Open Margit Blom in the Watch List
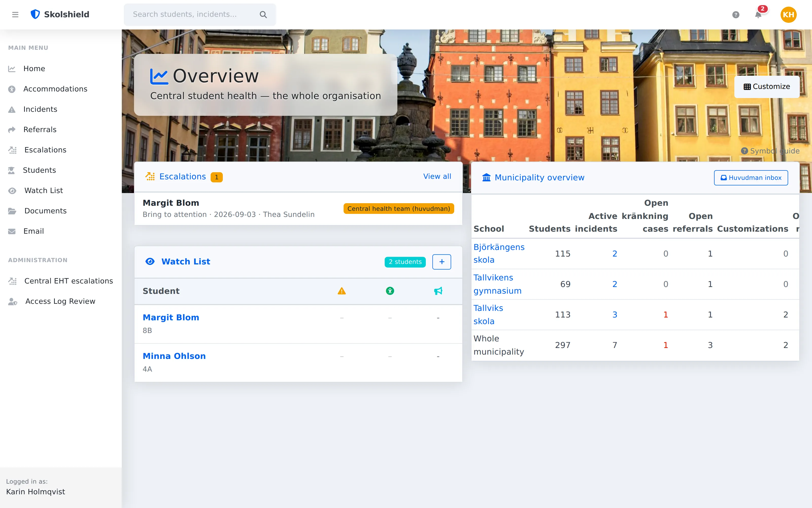The image size is (812, 508). click(x=171, y=317)
